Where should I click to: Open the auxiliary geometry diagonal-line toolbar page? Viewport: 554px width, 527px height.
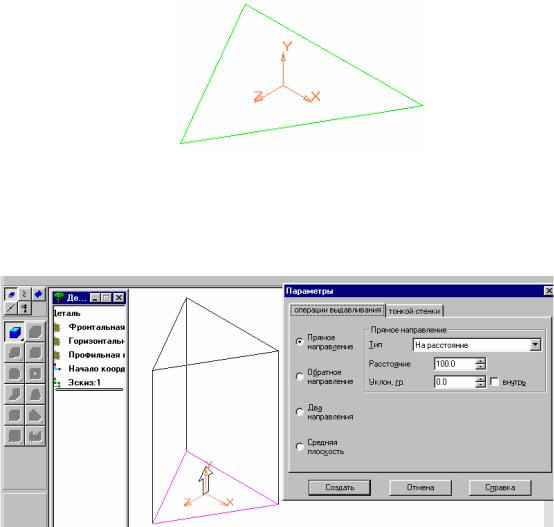coord(11,308)
